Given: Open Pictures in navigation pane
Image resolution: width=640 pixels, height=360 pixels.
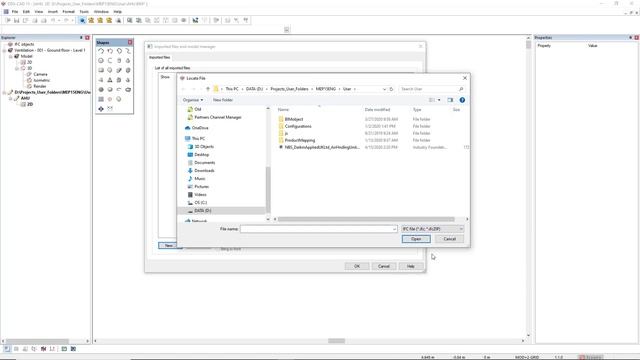Looking at the screenshot, I should tap(201, 187).
